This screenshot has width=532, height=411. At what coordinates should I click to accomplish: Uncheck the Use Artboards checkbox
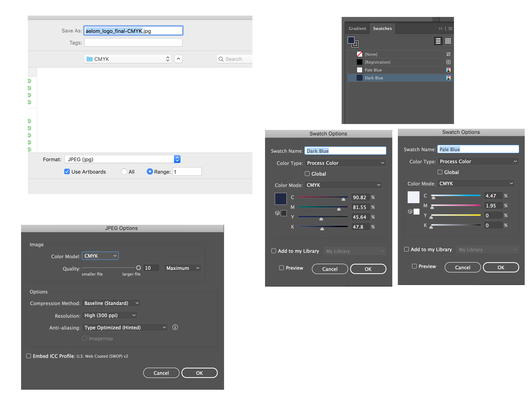pyautogui.click(x=67, y=172)
